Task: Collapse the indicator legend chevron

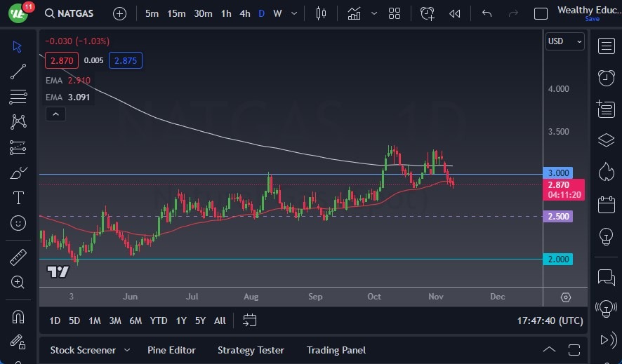Action: (55, 114)
